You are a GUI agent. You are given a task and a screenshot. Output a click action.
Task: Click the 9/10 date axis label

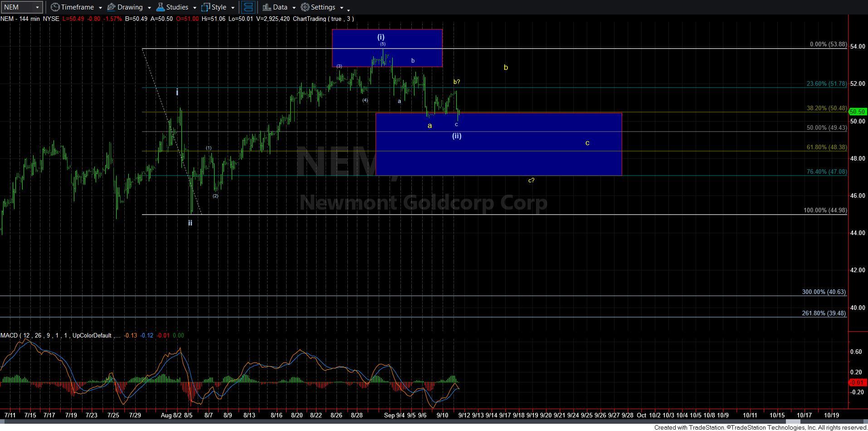(x=443, y=415)
